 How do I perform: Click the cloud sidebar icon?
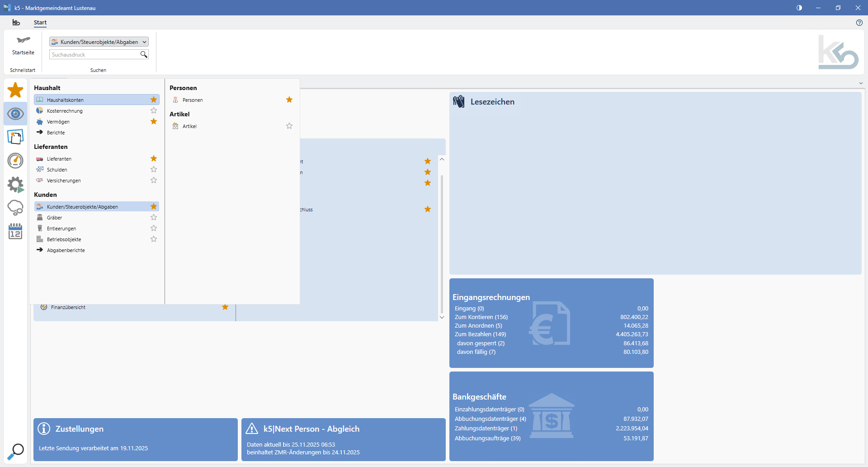15,208
